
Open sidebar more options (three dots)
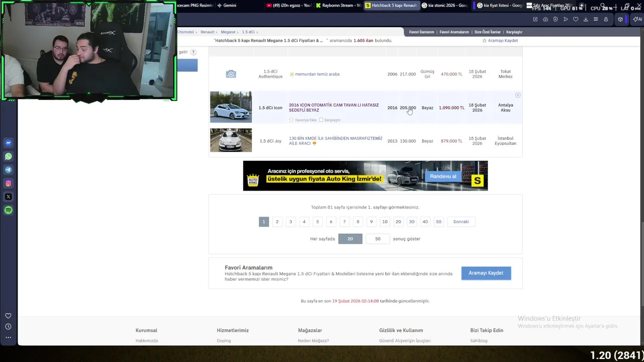point(8,338)
